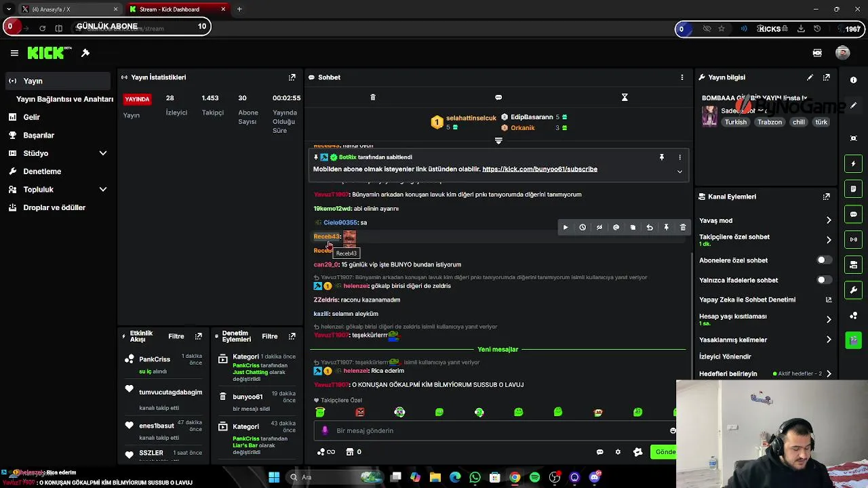Viewport: 868px width, 488px height.
Task: Open the Sohbet panel three-dot menu
Action: point(682,77)
